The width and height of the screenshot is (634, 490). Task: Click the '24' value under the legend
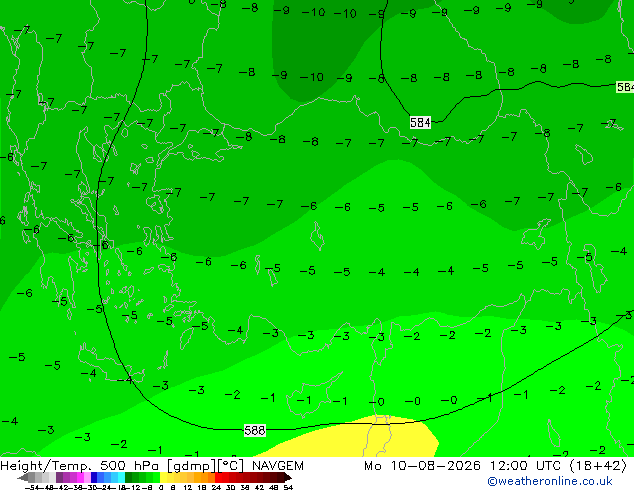pyautogui.click(x=216, y=487)
